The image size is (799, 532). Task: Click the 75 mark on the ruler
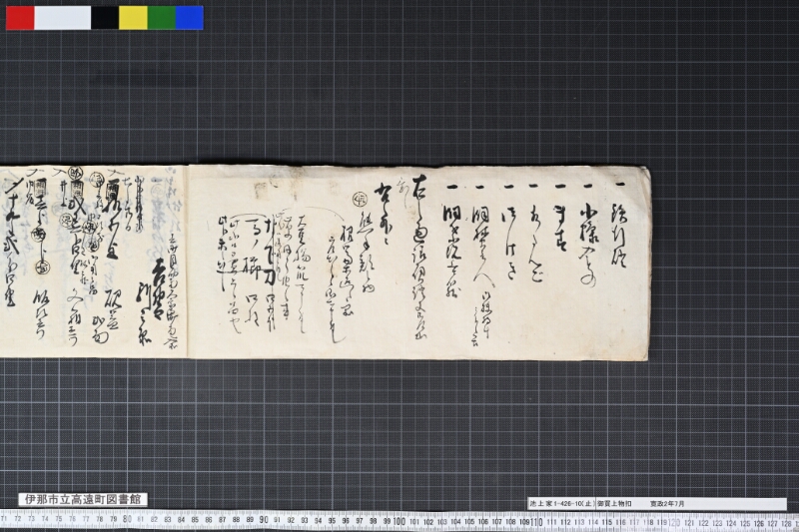(x=59, y=519)
